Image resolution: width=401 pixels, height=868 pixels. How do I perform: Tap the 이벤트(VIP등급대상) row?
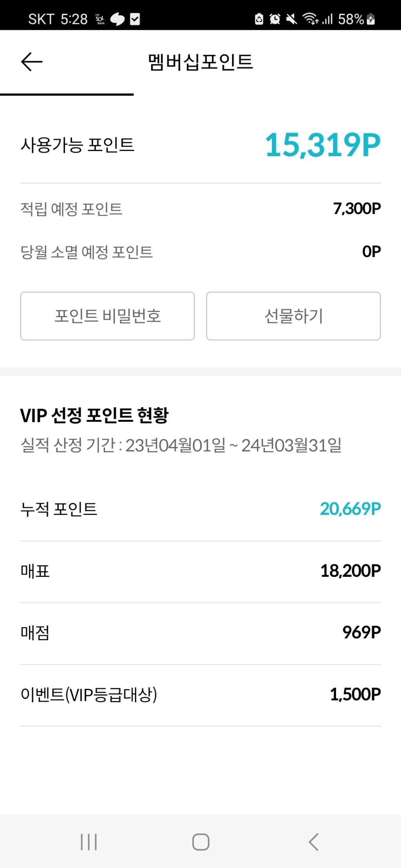[200, 695]
